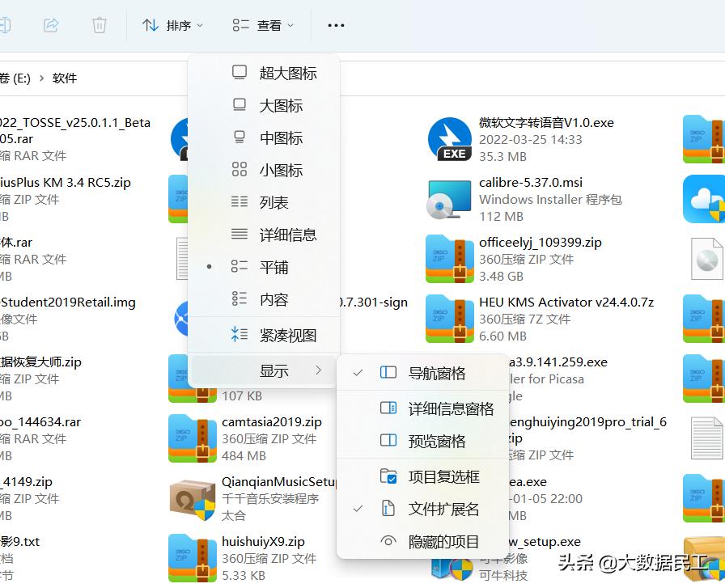Click the 紧凑视图 compact glyph
This screenshot has height=588, width=725.
(x=239, y=334)
